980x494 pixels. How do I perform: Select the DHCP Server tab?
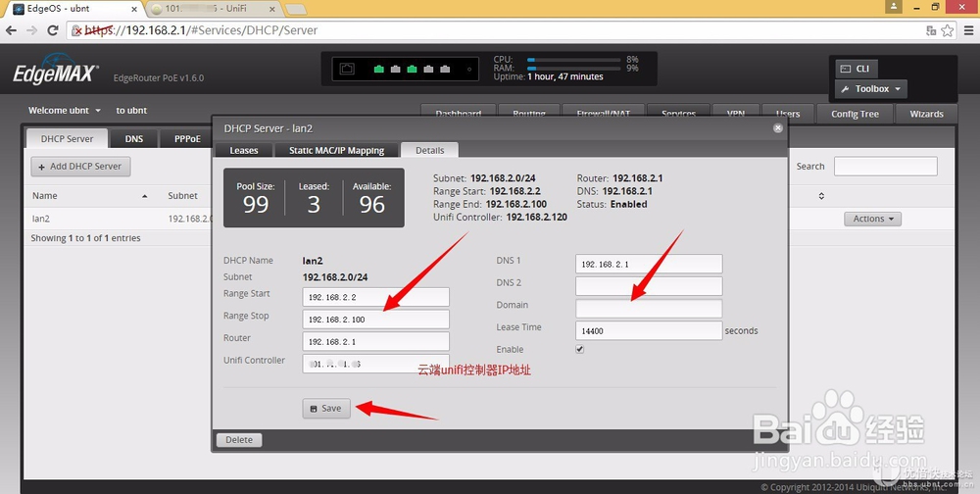(67, 139)
